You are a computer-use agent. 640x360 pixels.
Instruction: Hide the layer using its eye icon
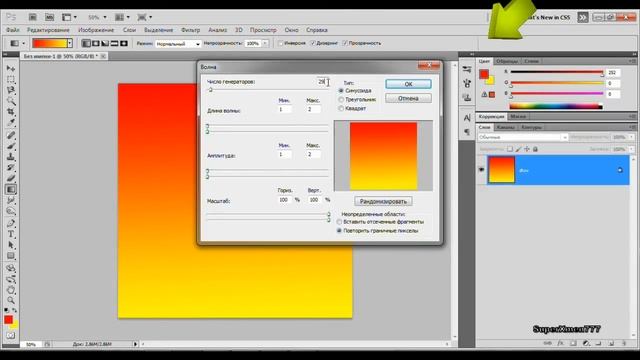point(482,170)
